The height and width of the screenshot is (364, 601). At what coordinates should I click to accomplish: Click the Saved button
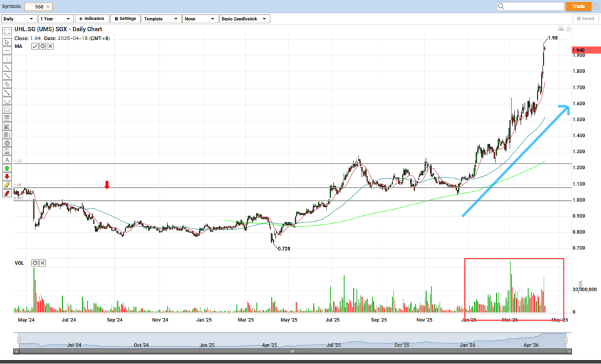point(585,19)
